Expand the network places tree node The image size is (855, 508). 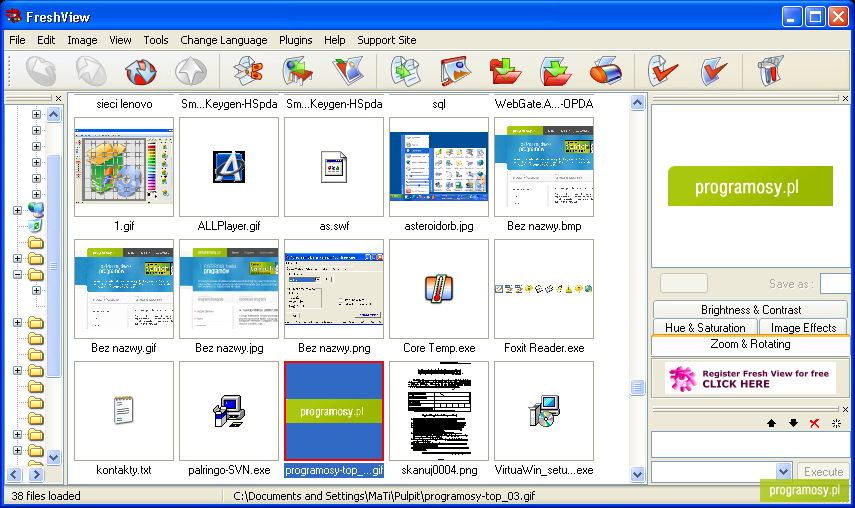(17, 210)
